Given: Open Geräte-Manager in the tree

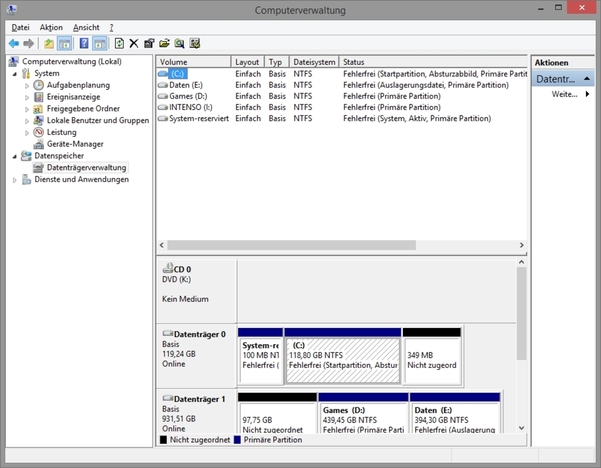Looking at the screenshot, I should click(75, 144).
